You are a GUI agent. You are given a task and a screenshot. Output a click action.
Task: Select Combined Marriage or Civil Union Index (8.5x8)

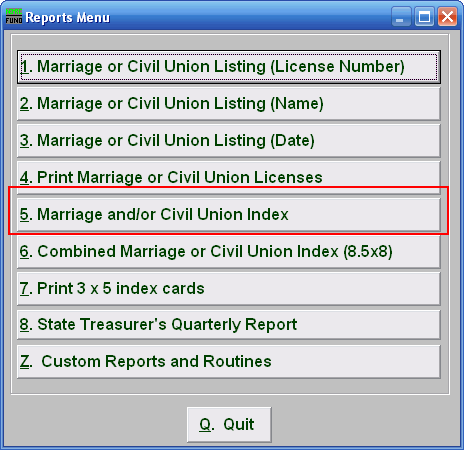click(x=229, y=251)
